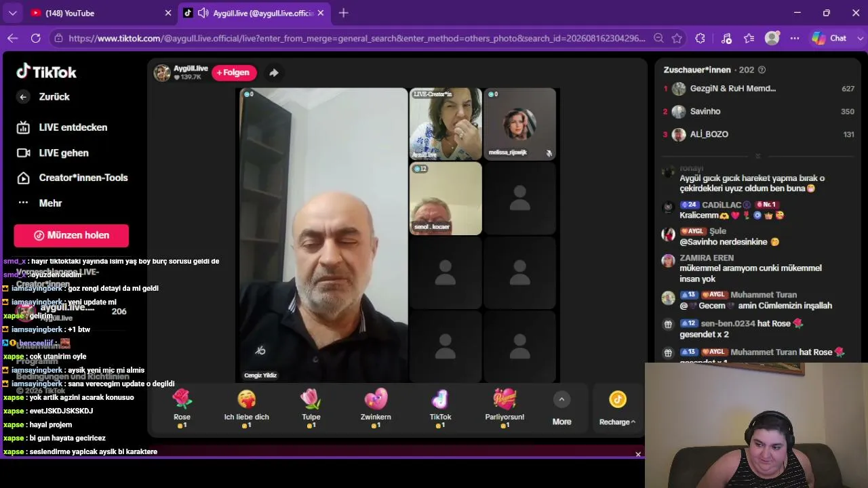Show info about Zuschauer*innen count
The height and width of the screenshot is (488, 868).
tap(762, 70)
